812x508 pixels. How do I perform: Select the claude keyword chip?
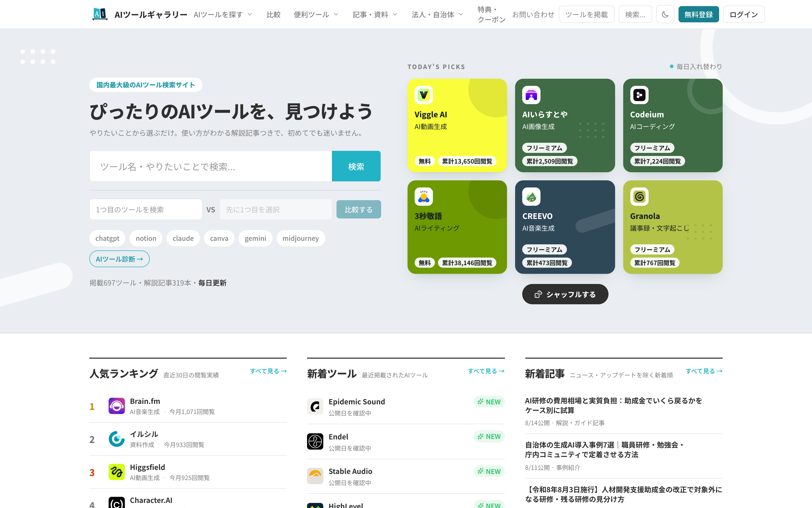[183, 238]
